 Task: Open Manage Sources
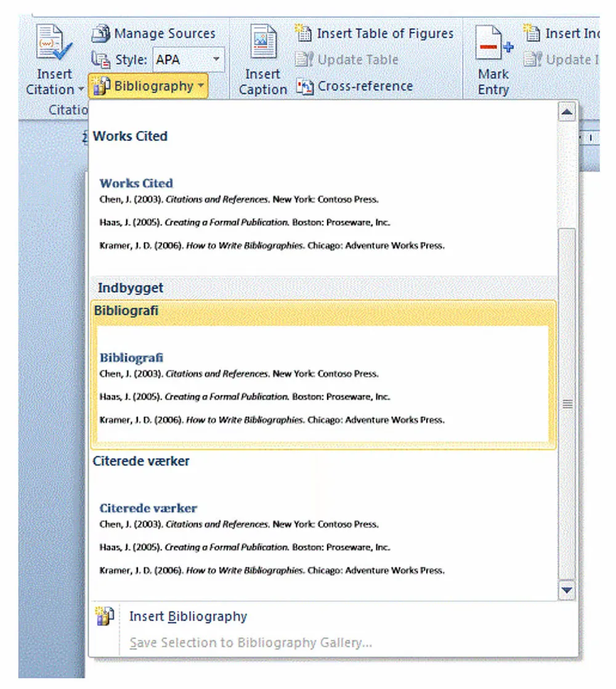pyautogui.click(x=153, y=33)
